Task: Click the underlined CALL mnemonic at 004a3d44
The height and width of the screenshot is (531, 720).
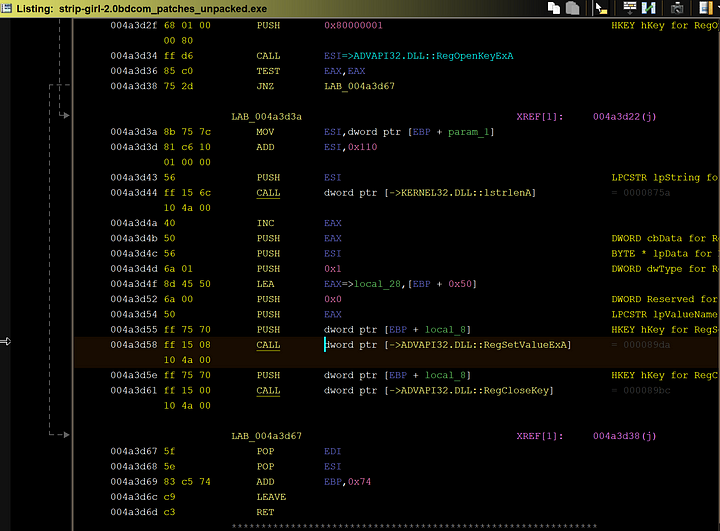Action: (268, 193)
